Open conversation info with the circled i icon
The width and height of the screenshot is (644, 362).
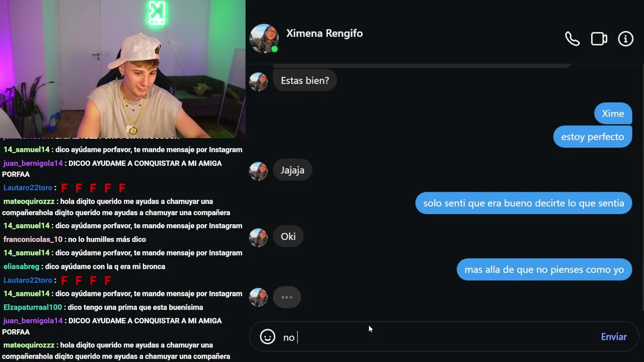tap(625, 39)
